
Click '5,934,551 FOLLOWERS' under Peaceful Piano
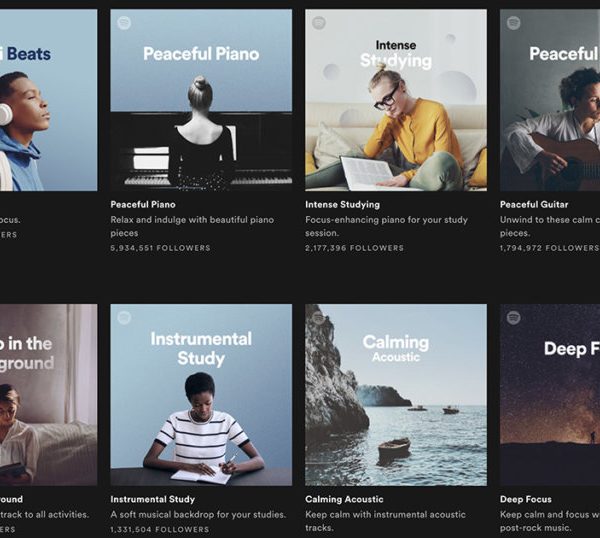(x=160, y=248)
